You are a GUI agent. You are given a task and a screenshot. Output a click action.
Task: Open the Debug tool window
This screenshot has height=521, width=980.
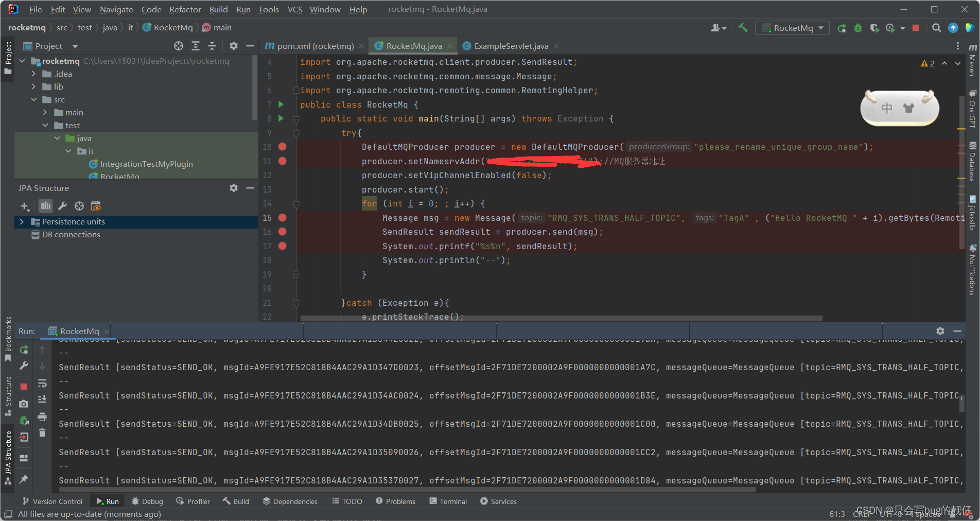147,501
